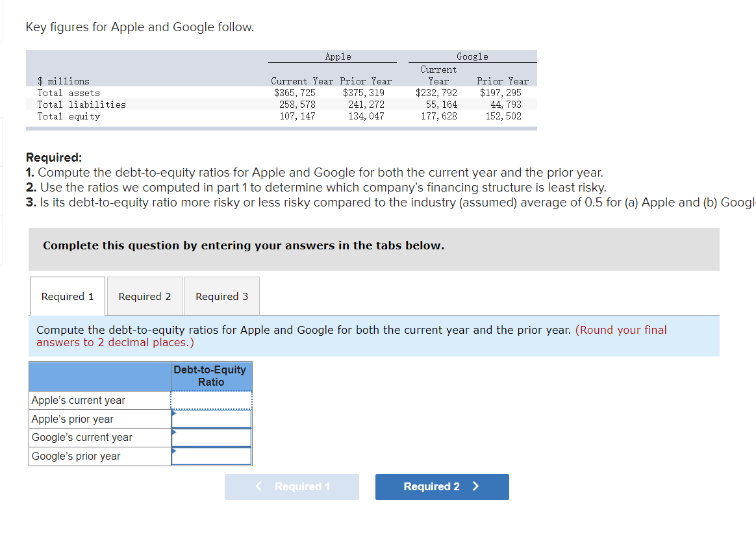The image size is (756, 537).
Task: Switch to the Required 3 tab
Action: point(221,296)
